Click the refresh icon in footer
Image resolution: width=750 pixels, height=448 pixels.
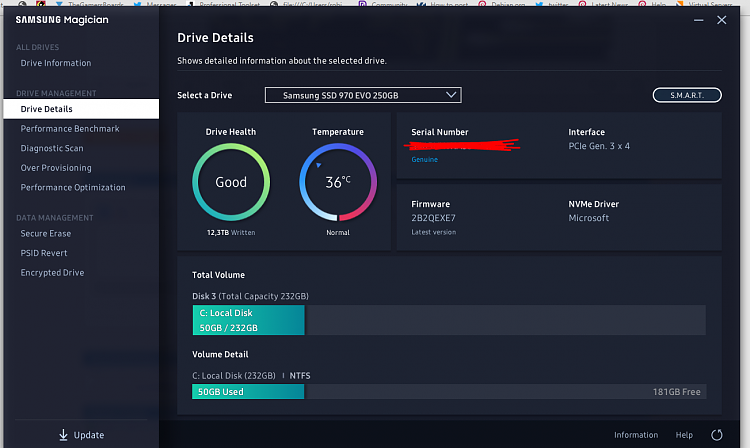coord(717,435)
